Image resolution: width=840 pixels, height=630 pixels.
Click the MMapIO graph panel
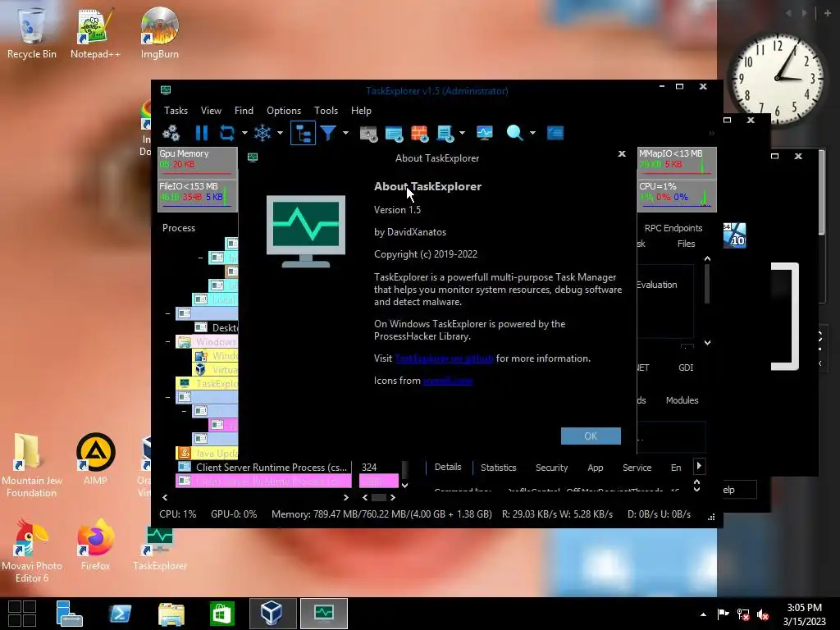(x=677, y=163)
